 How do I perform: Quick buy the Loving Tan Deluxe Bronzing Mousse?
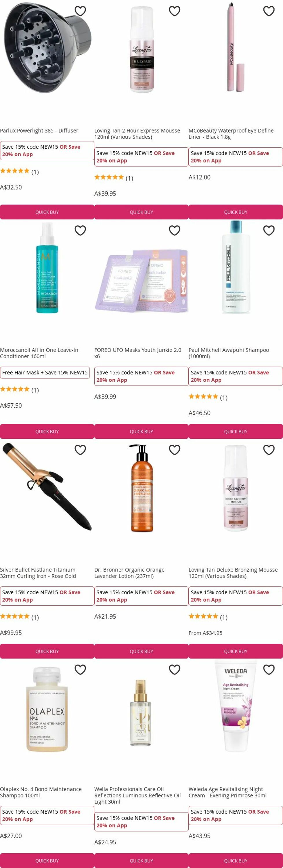[236, 651]
